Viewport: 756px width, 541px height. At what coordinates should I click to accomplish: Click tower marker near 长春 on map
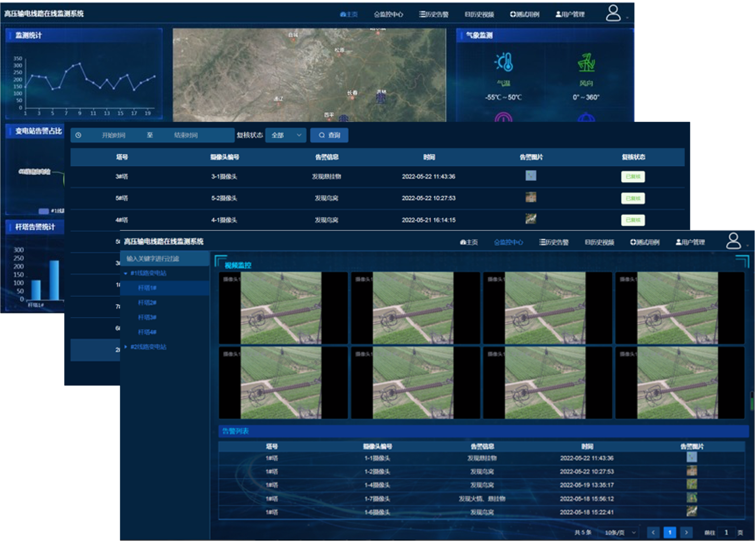click(x=381, y=97)
